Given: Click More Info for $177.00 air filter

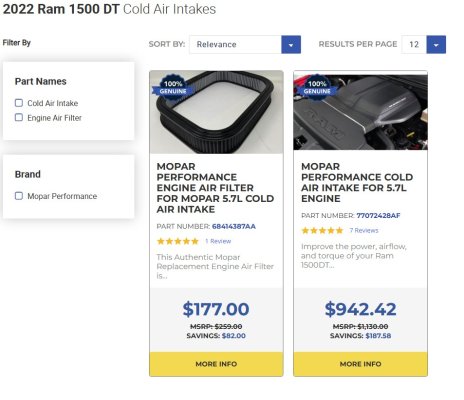Looking at the screenshot, I should point(216,364).
